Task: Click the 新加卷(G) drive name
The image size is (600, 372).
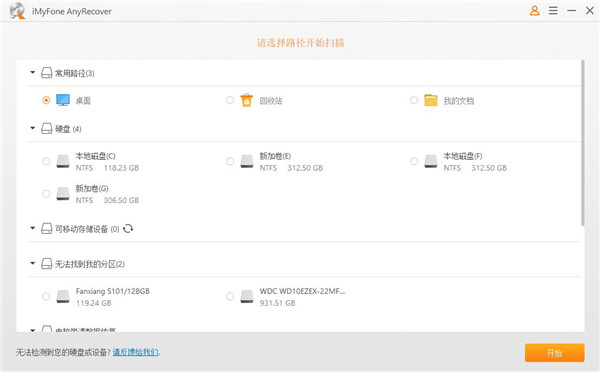Action: click(92, 188)
